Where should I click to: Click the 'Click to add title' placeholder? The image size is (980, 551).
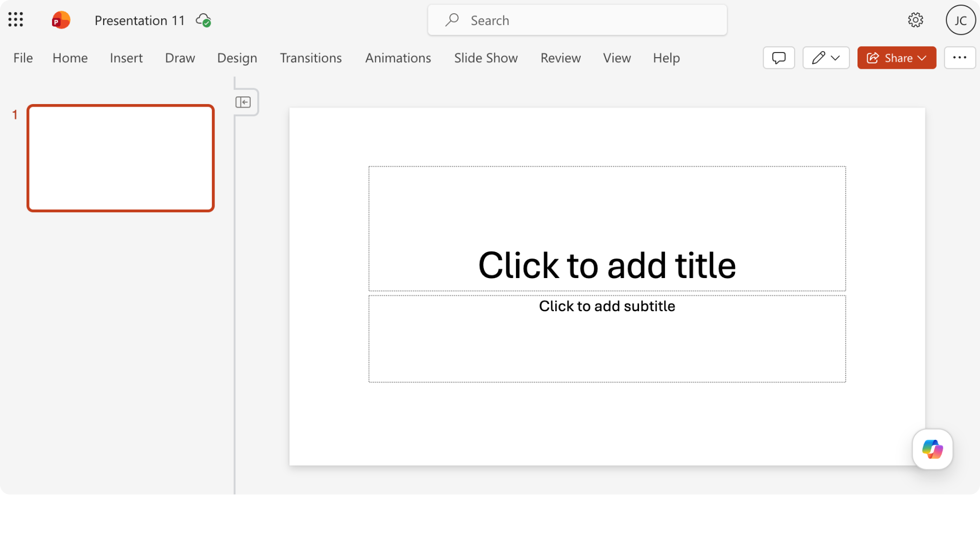(607, 229)
